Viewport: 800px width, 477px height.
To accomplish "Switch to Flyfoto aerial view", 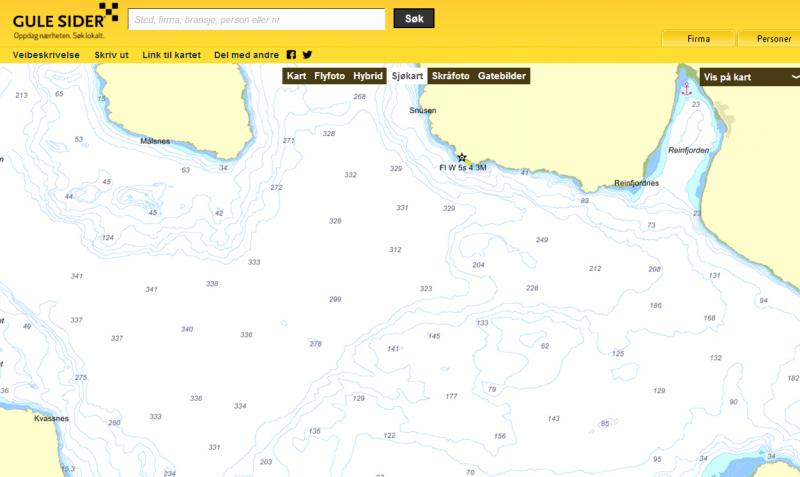I will [330, 76].
